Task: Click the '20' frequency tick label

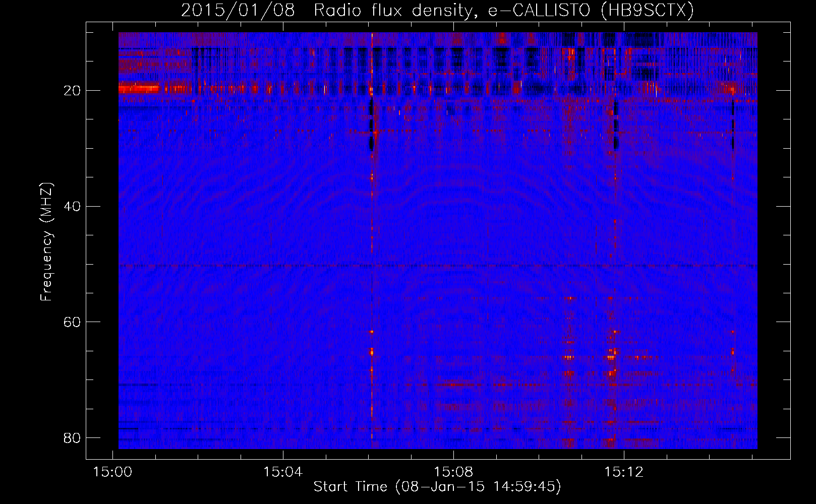Action: click(72, 91)
